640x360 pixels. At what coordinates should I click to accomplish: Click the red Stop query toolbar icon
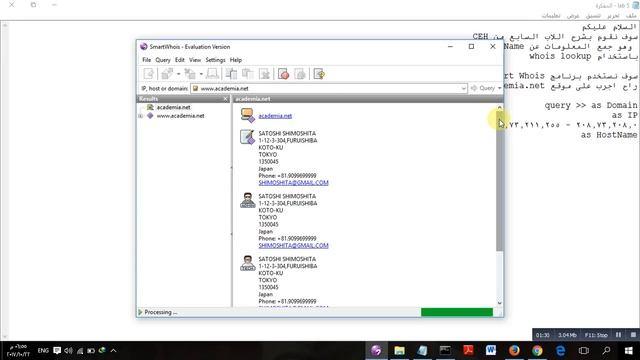coord(284,74)
